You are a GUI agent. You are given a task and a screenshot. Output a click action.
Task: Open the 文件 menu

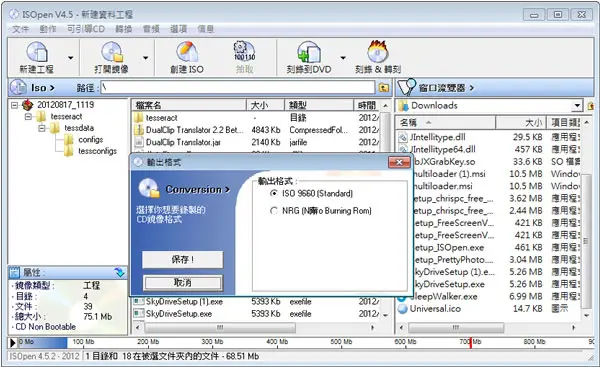coord(21,29)
